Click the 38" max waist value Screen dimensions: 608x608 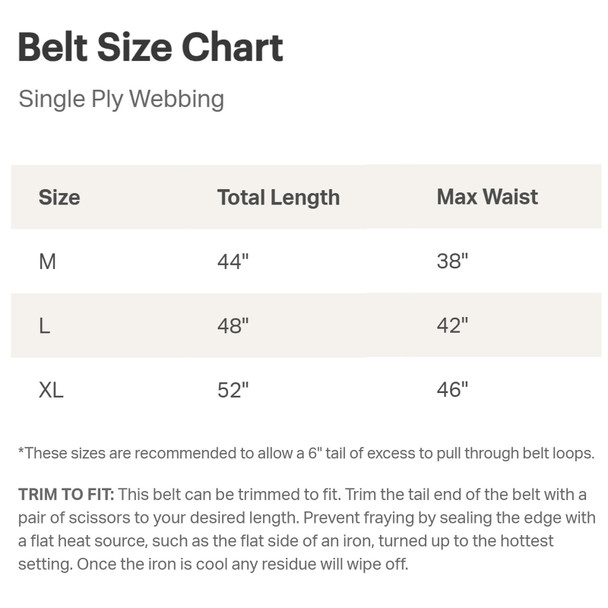point(453,261)
